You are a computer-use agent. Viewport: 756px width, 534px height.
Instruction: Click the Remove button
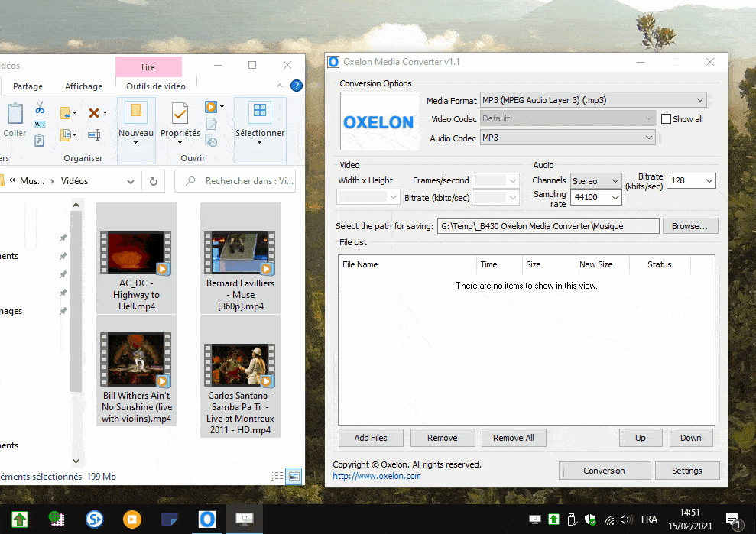point(442,438)
